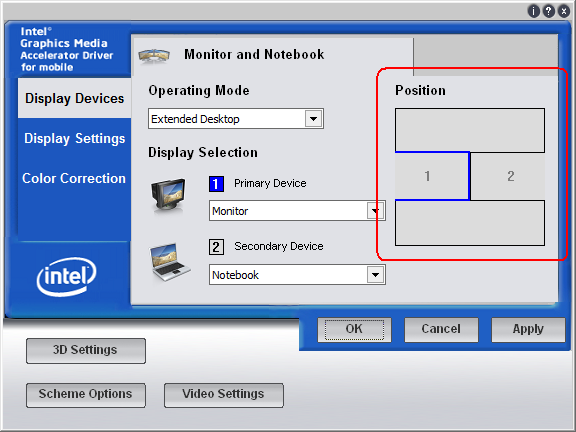Expand the Secondary Device dropdown arrow
Screen dimensions: 576x432
[x=375, y=275]
